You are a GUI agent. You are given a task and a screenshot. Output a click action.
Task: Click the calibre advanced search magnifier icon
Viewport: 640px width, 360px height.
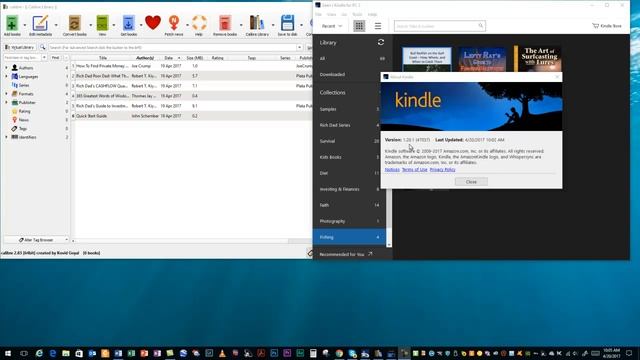(x=42, y=47)
